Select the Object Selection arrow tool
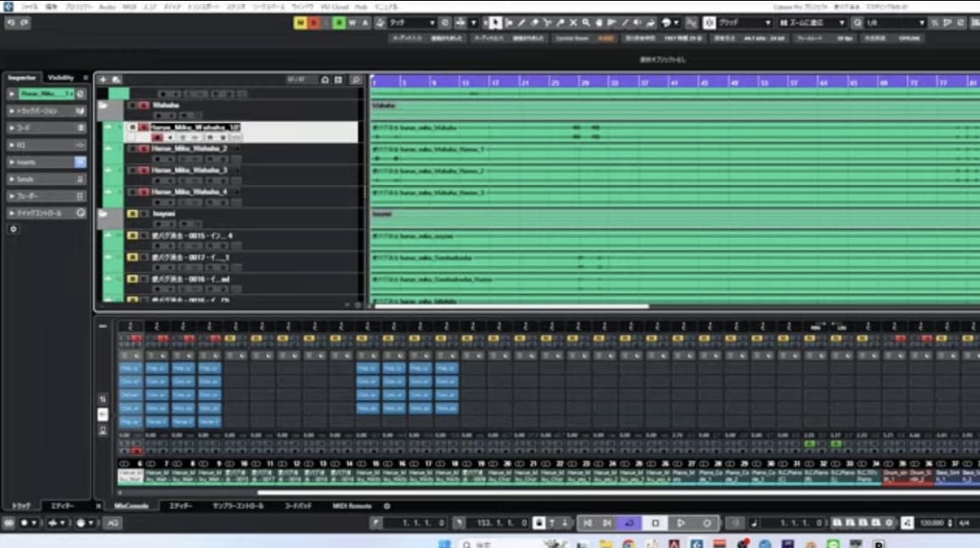Image resolution: width=980 pixels, height=548 pixels. tap(495, 23)
